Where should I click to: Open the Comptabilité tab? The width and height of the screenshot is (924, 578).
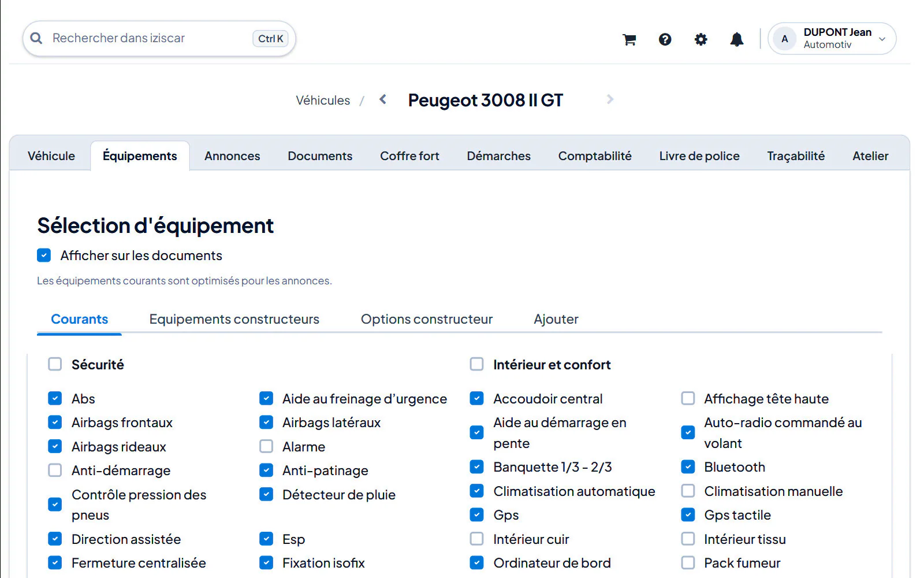595,156
